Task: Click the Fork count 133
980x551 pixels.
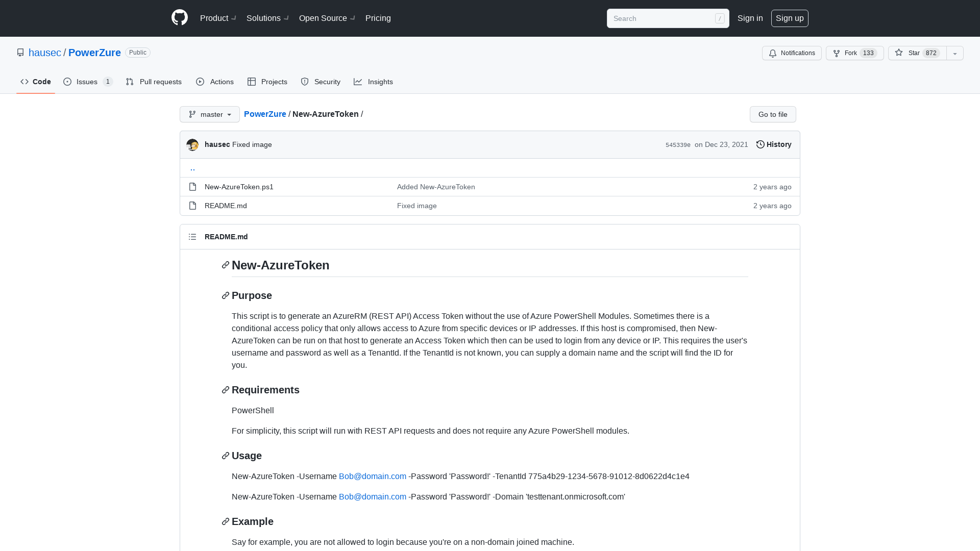Action: pyautogui.click(x=868, y=53)
